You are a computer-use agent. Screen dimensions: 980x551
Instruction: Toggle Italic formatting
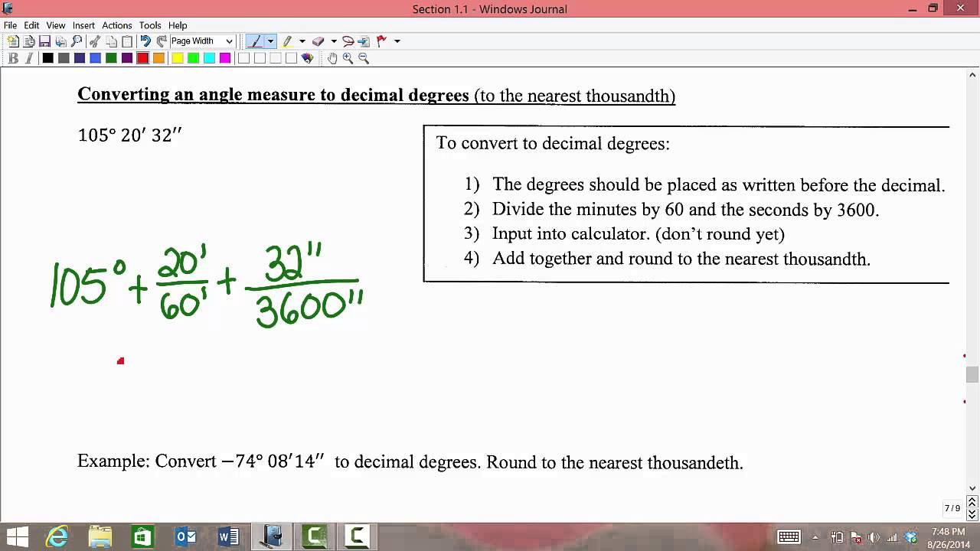tap(29, 58)
